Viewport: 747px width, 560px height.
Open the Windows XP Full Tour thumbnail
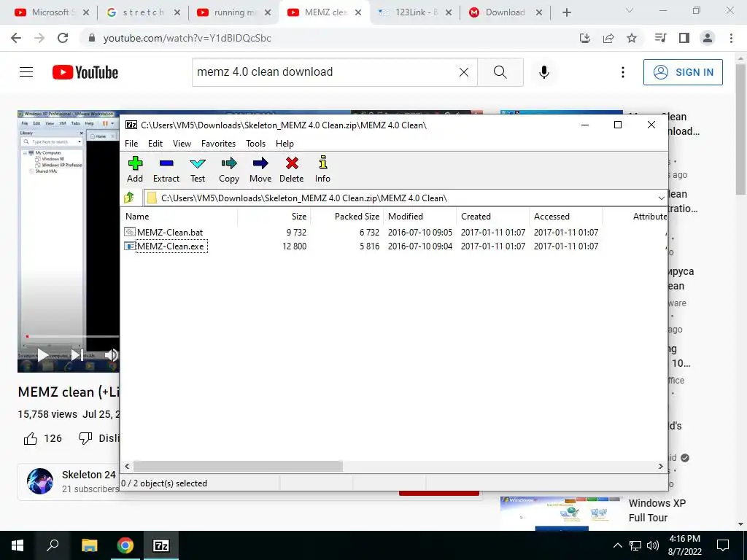pyautogui.click(x=561, y=513)
